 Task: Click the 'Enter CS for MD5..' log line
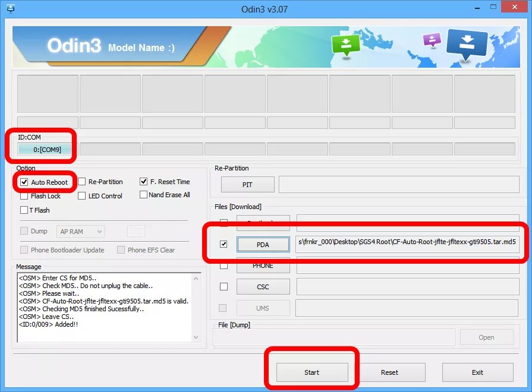click(57, 278)
